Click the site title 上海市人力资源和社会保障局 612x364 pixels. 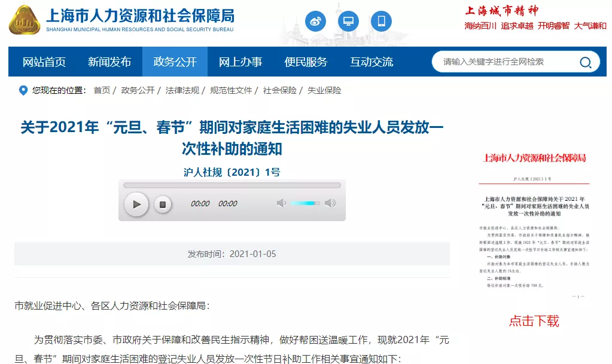[141, 16]
